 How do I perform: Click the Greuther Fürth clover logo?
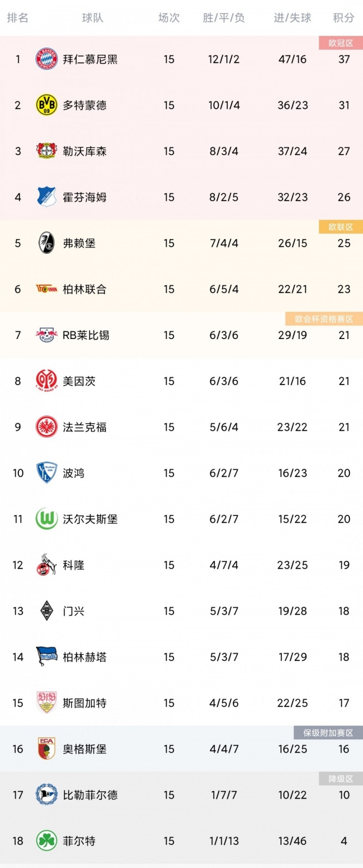click(46, 840)
